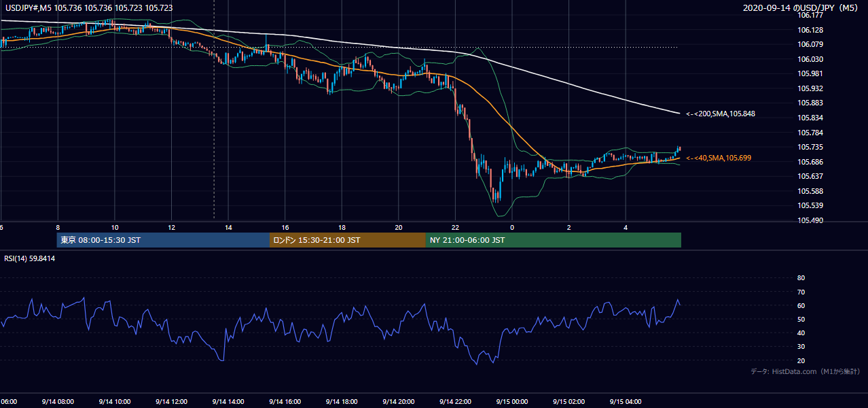Image resolution: width=868 pixels, height=408 pixels.
Task: Click price axis value 105.539
Action: click(x=810, y=205)
